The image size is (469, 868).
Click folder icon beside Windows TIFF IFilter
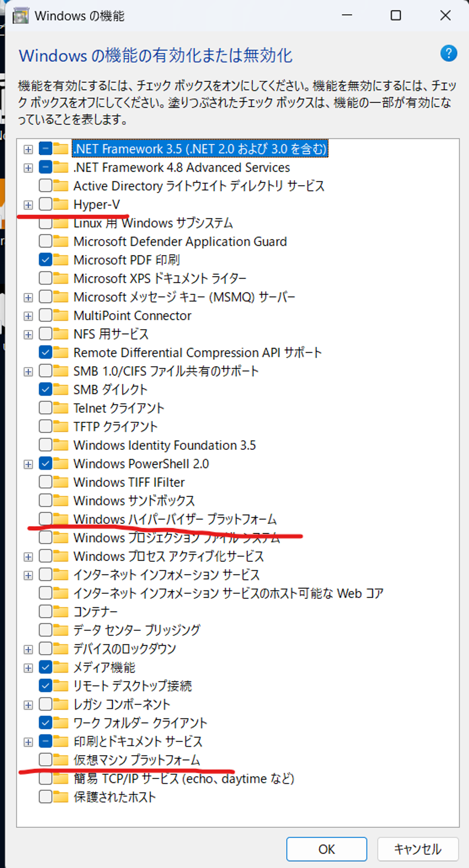[61, 482]
